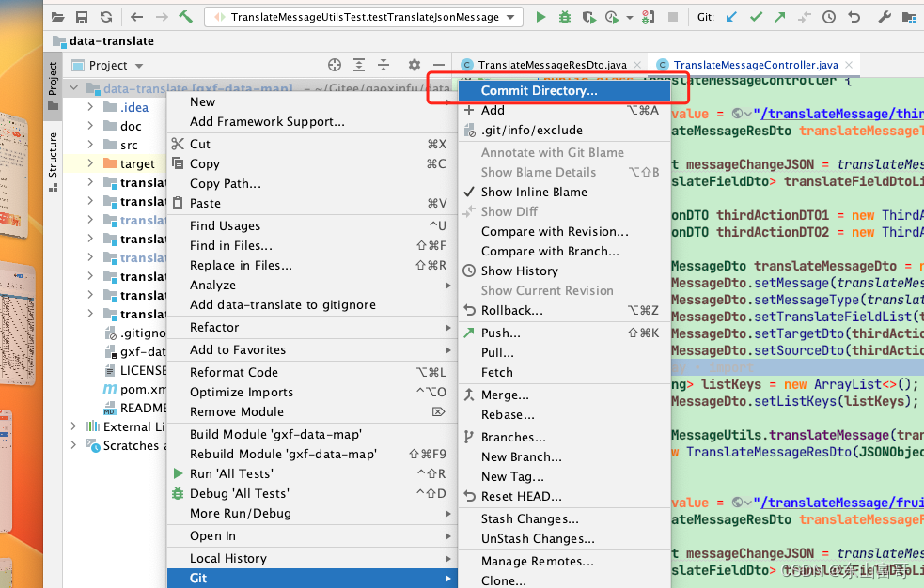Viewport: 924px width, 588px height.
Task: Collapse the data-translate root node
Action: pos(73,88)
